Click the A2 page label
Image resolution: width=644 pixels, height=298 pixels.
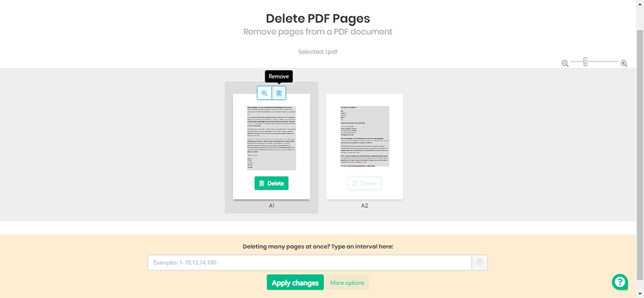(365, 206)
